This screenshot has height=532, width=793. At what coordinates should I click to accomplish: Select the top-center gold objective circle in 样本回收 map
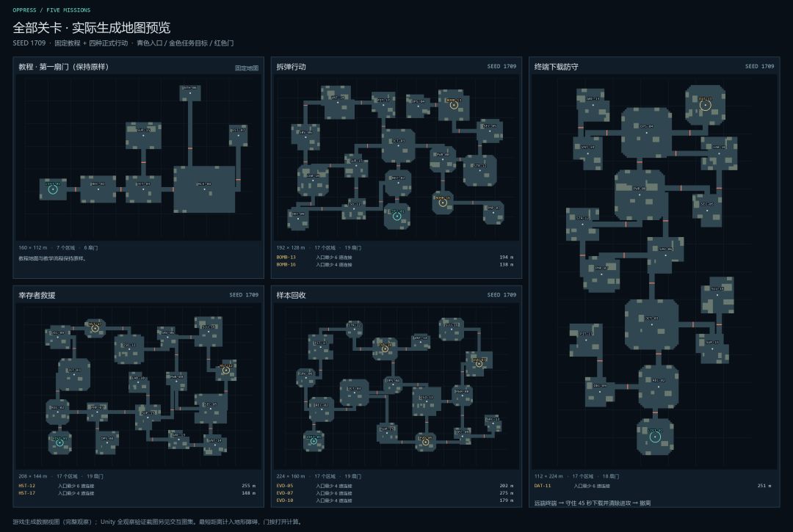(x=385, y=349)
